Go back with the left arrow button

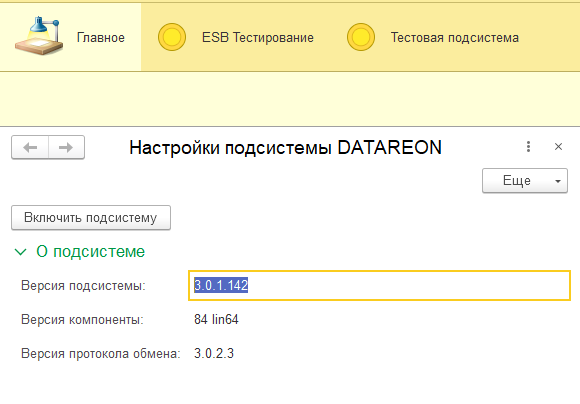click(x=30, y=147)
